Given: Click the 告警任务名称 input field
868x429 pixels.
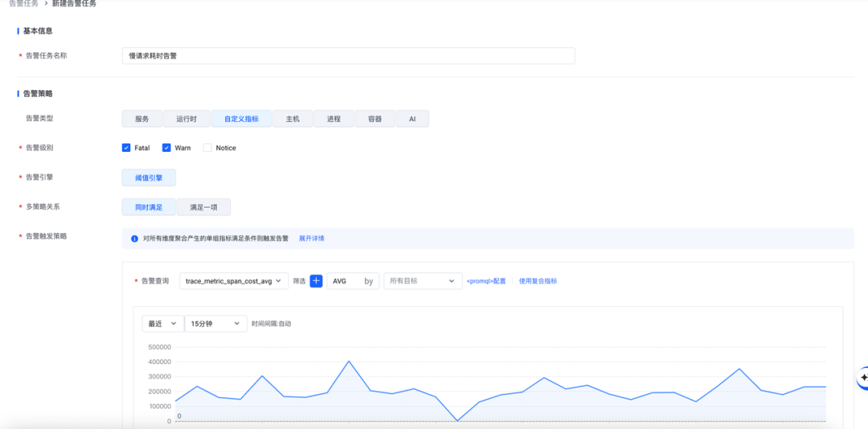Looking at the screenshot, I should click(x=348, y=56).
